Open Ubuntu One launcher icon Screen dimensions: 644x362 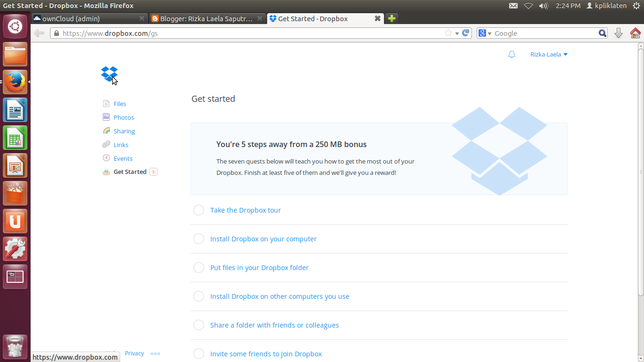click(15, 221)
